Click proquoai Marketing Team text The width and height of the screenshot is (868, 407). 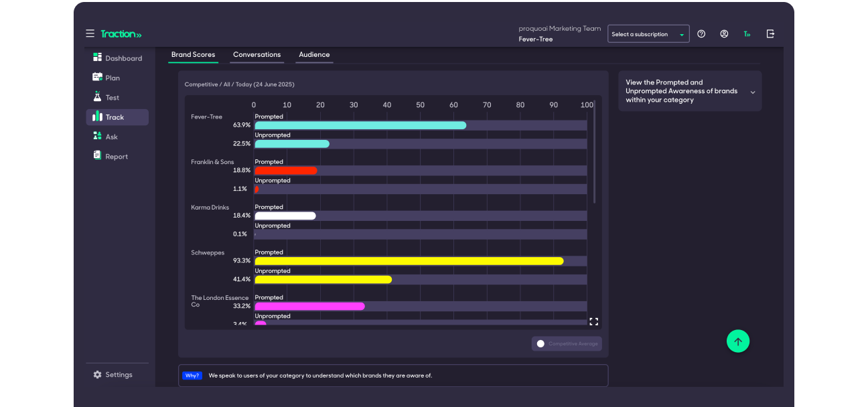pos(560,29)
